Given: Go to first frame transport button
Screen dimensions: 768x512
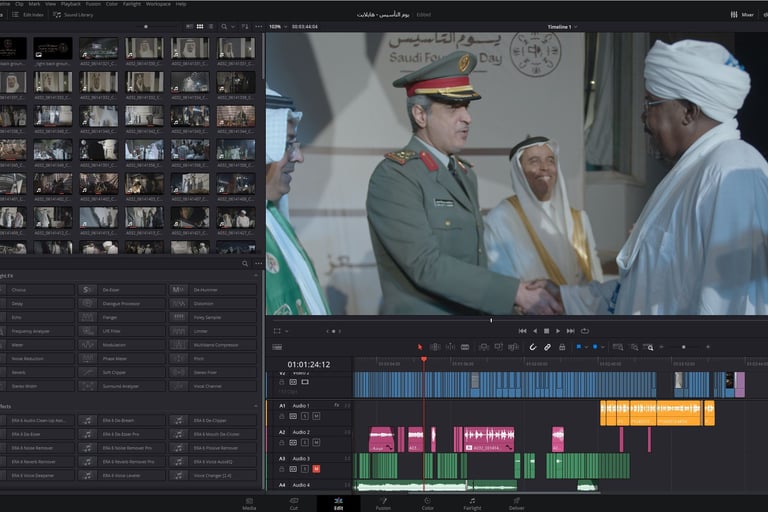Looking at the screenshot, I should click(x=523, y=331).
